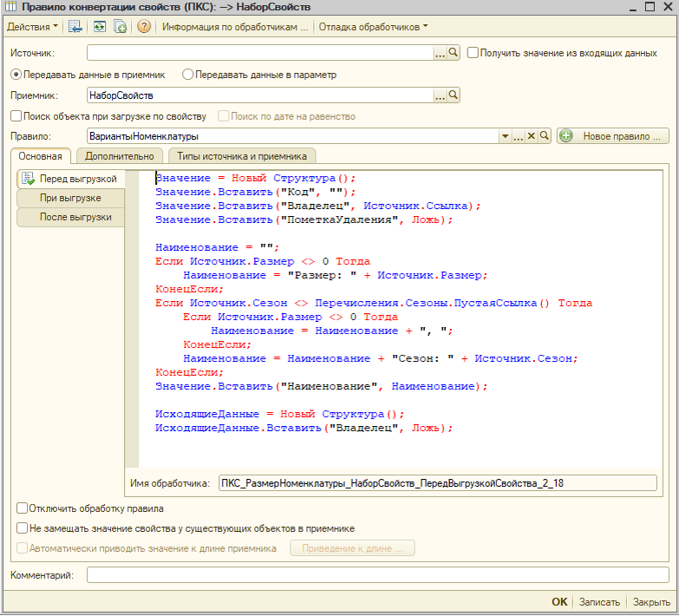Select Передавать данные в приемник radio button
The height and width of the screenshot is (616, 679).
(x=16, y=75)
